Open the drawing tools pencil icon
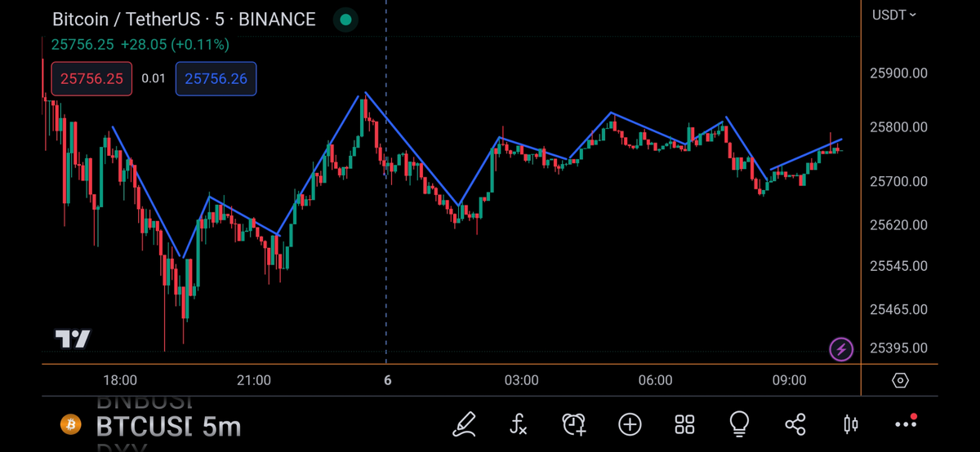This screenshot has width=980, height=452. click(464, 423)
